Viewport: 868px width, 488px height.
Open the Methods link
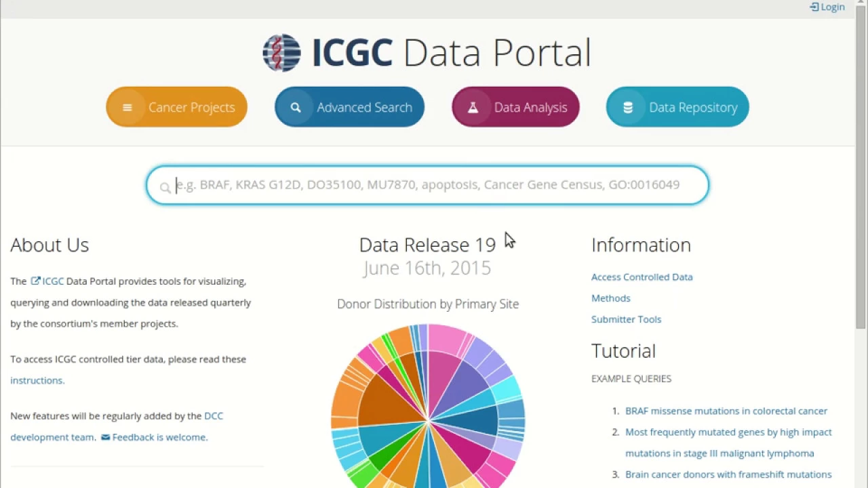point(611,298)
